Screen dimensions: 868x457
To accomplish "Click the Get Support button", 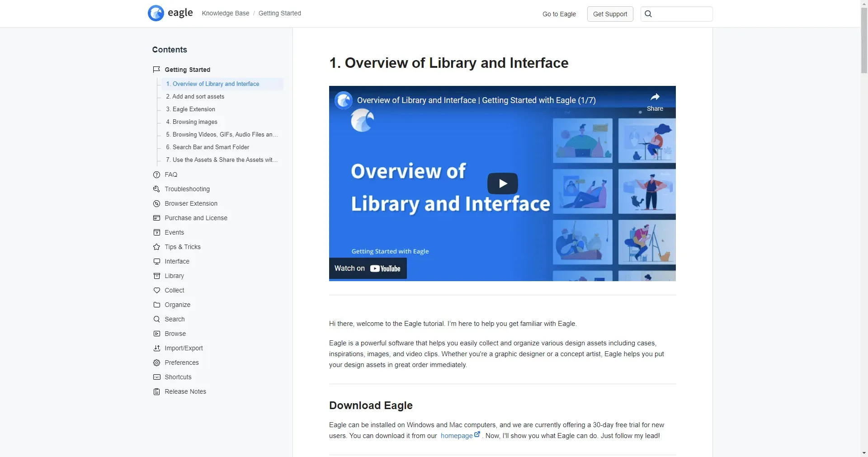I will (x=610, y=14).
